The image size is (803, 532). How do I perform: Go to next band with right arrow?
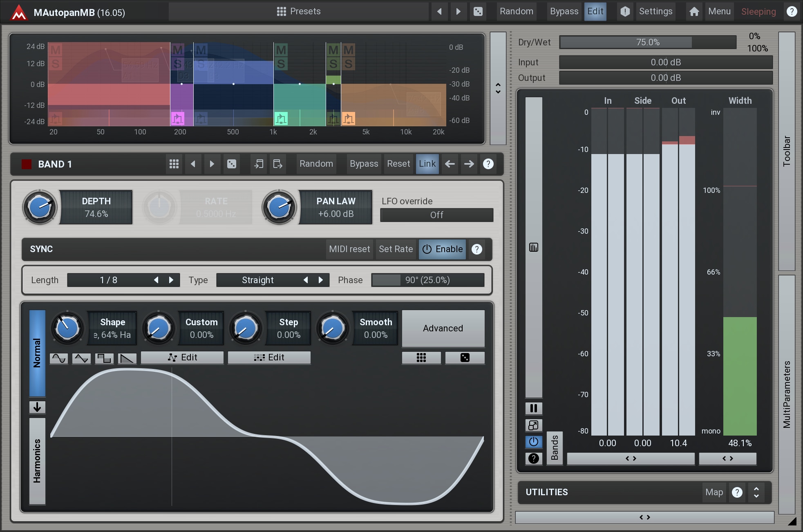(469, 164)
